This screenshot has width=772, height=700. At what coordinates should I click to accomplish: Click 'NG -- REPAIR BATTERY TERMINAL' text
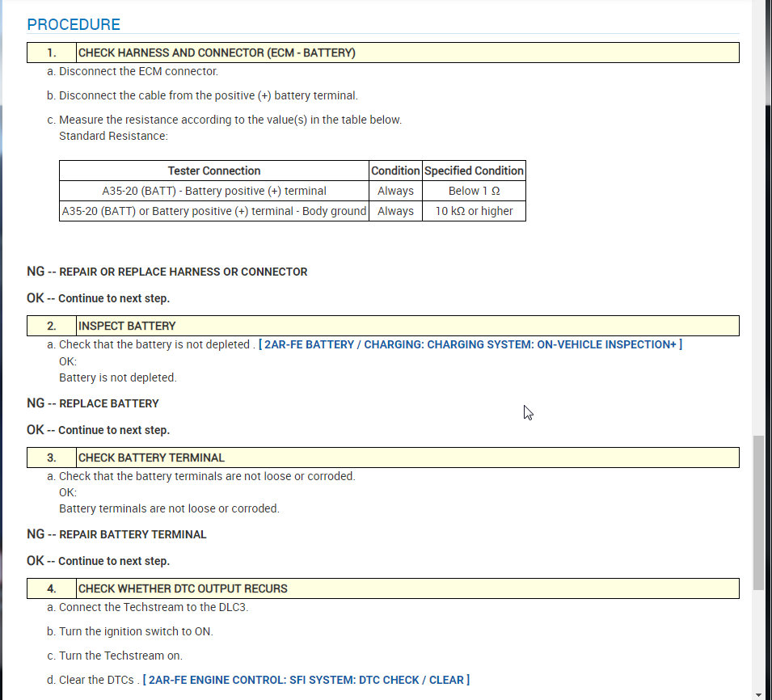(x=116, y=534)
